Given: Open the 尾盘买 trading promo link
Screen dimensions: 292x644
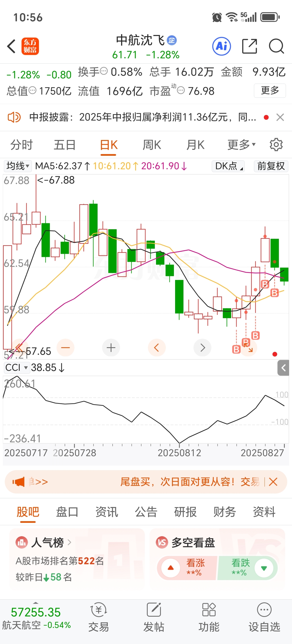Looking at the screenshot, I should pos(190,482).
